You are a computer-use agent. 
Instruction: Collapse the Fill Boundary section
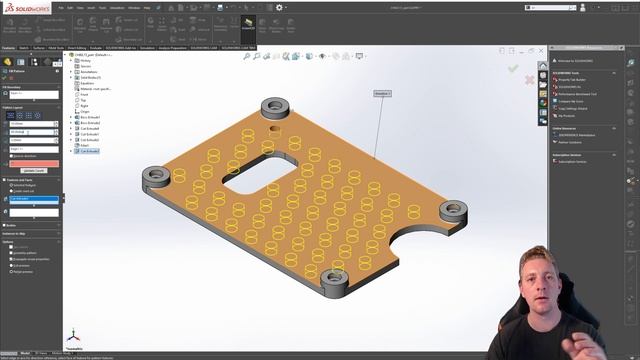tap(58, 87)
